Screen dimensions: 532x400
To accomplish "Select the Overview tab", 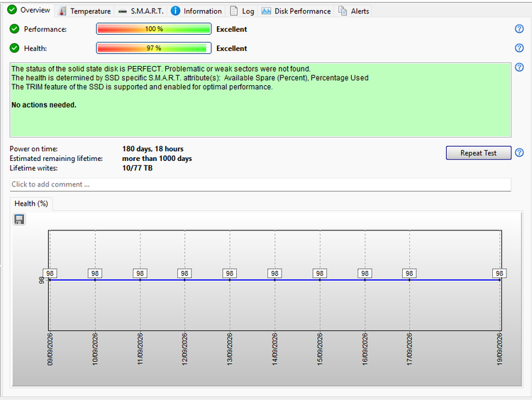I will [29, 10].
